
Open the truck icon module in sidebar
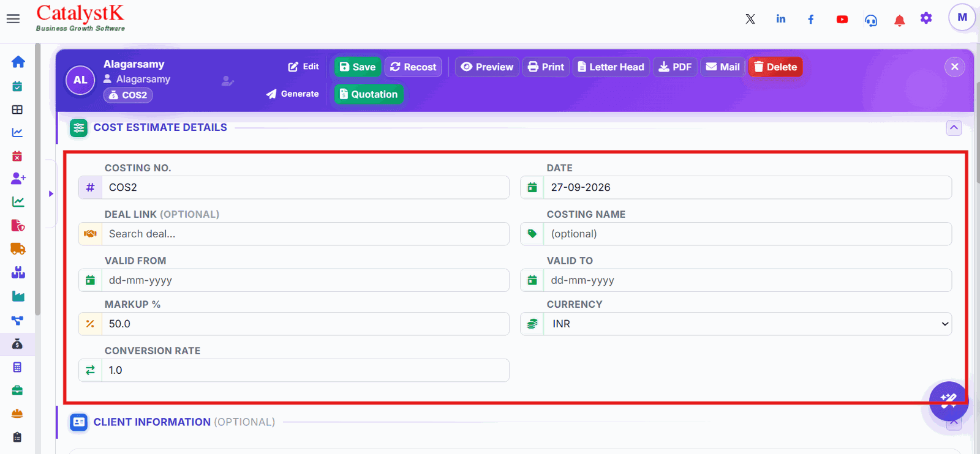click(18, 249)
